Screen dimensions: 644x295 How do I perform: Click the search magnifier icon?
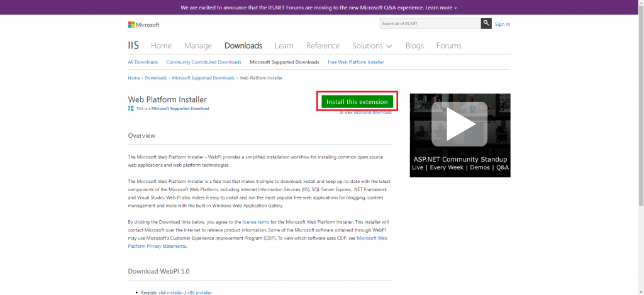click(x=486, y=23)
